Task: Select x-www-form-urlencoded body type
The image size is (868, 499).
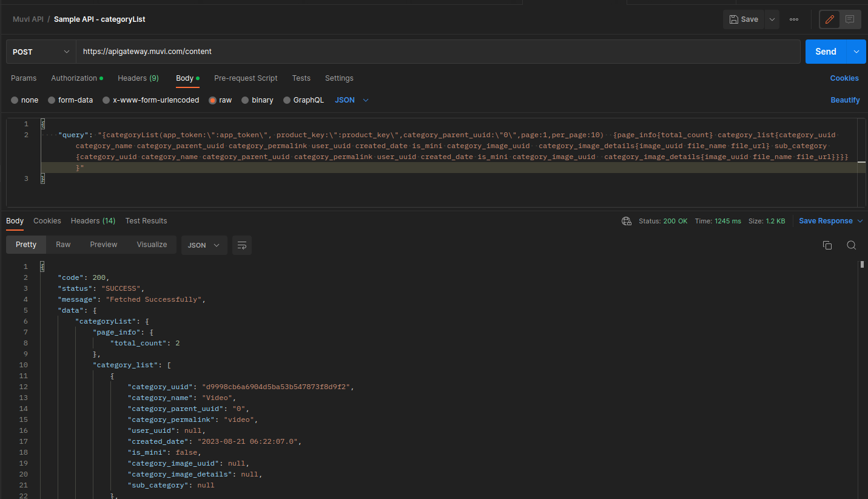Action: tap(151, 100)
